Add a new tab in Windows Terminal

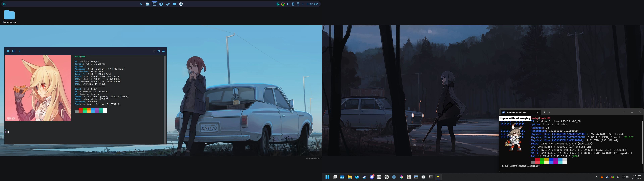coord(545,112)
